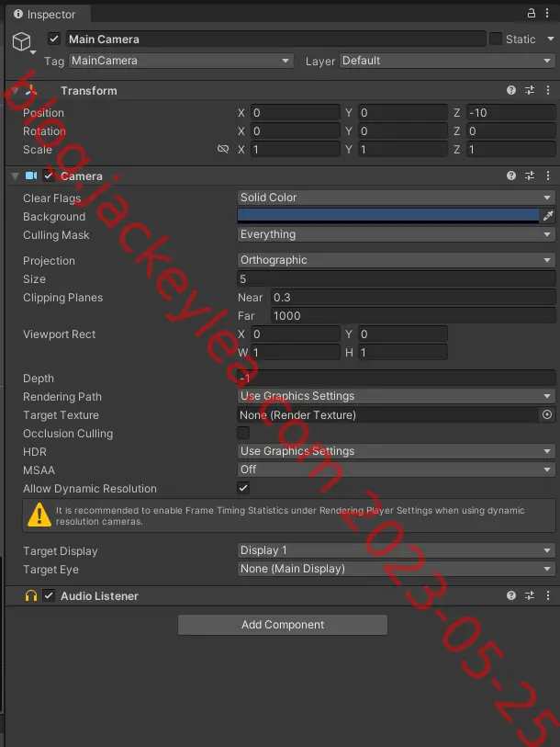Open Camera component help reference

point(511,175)
